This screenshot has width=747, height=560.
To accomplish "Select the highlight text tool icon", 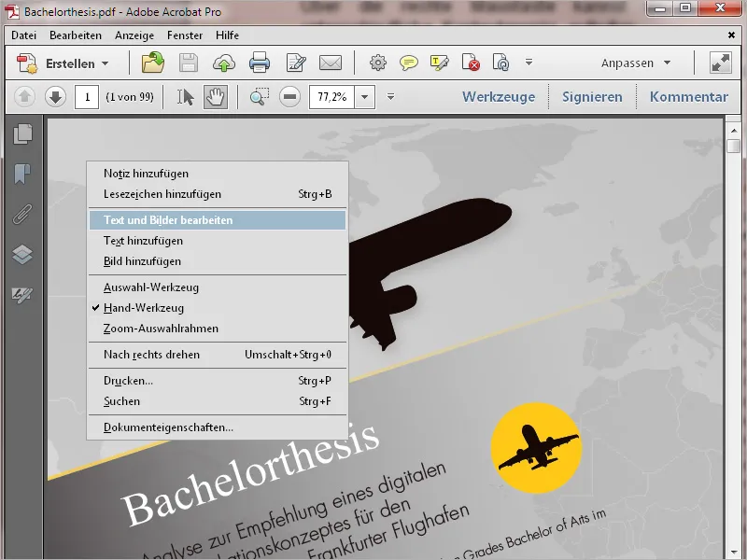I will click(439, 63).
